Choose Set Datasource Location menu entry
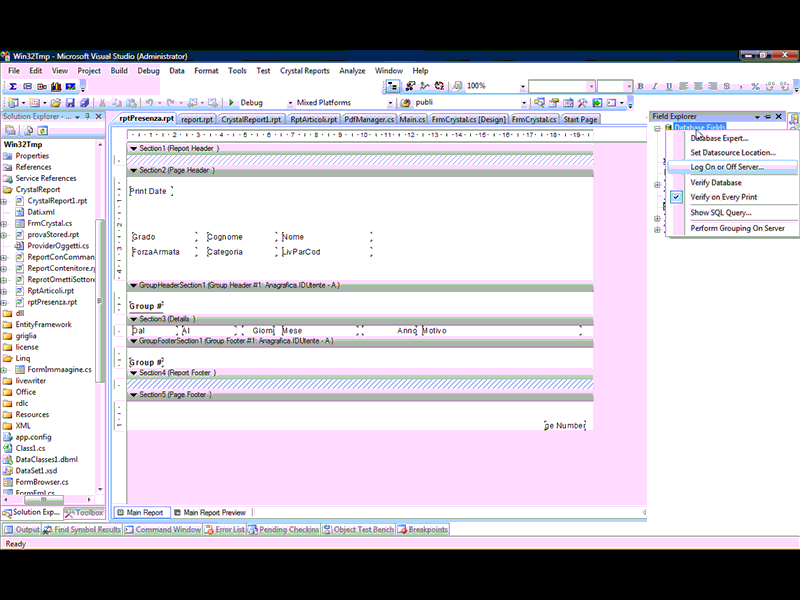Viewport: 800px width, 600px height. click(x=733, y=153)
